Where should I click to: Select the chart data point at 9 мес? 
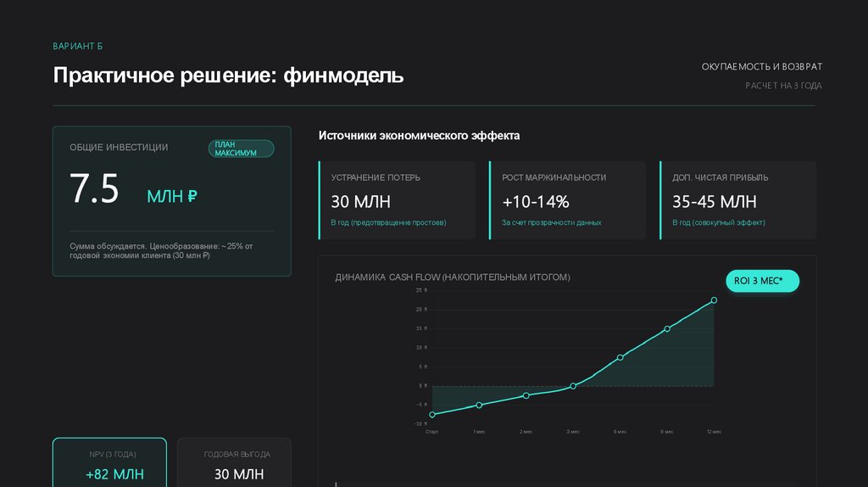(667, 329)
